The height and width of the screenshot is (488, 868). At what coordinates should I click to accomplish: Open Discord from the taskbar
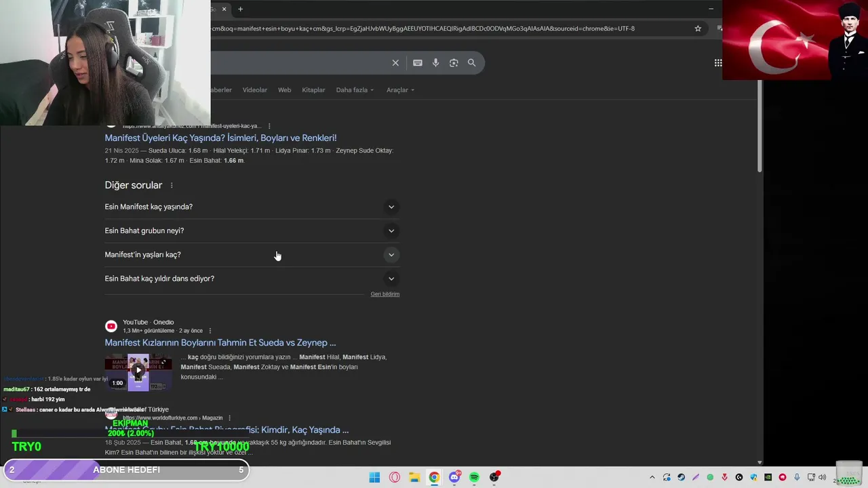454,477
